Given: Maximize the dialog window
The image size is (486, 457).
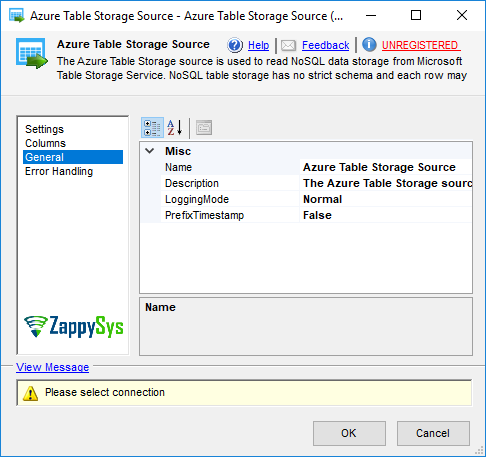Looking at the screenshot, I should [416, 15].
